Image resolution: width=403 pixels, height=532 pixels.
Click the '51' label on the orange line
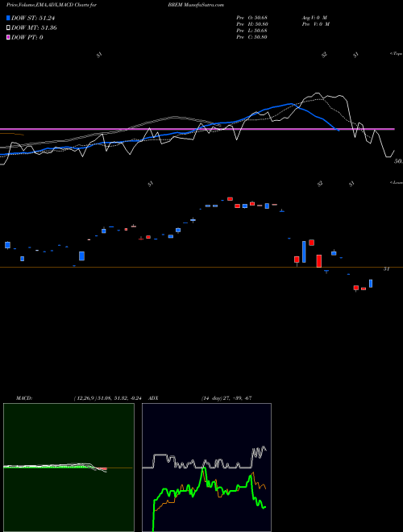(x=386, y=269)
